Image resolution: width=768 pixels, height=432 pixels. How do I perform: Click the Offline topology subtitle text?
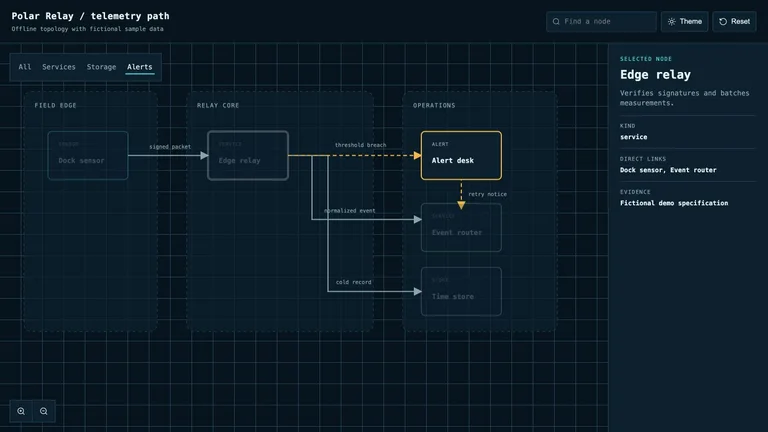point(88,29)
